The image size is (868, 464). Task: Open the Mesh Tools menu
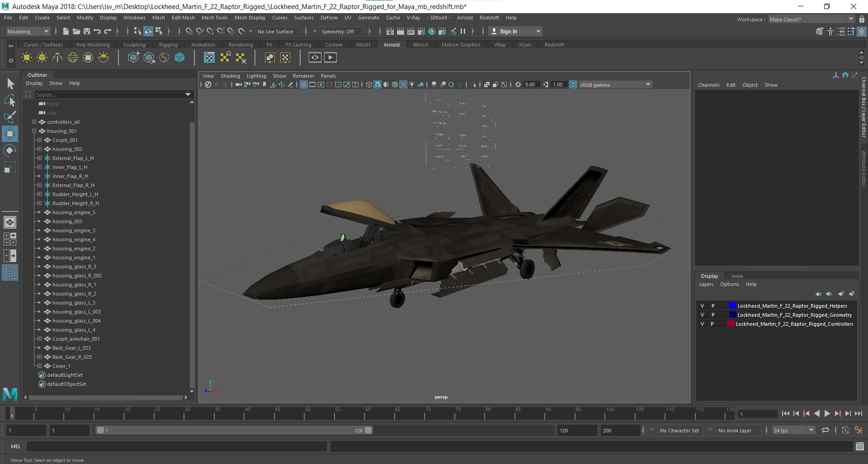pos(214,18)
